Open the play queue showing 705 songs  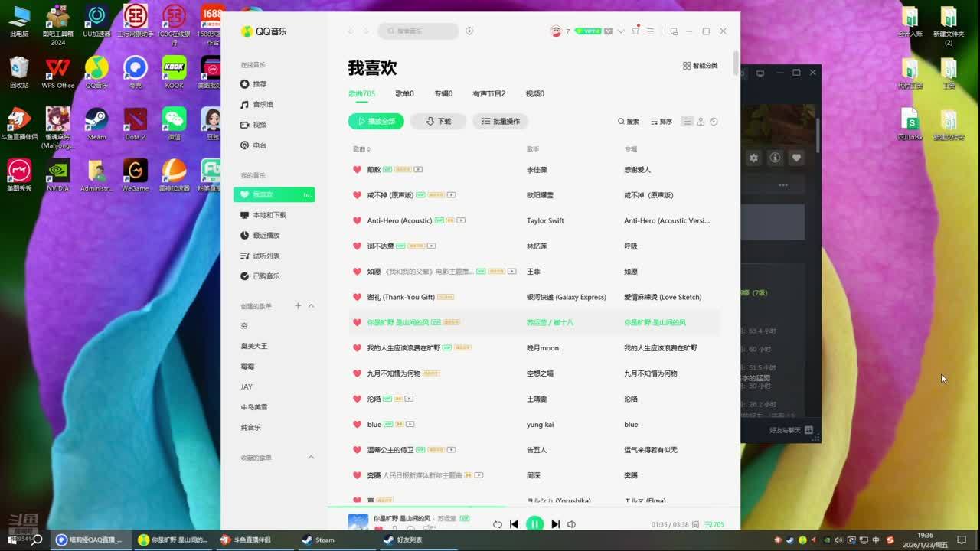click(x=714, y=524)
